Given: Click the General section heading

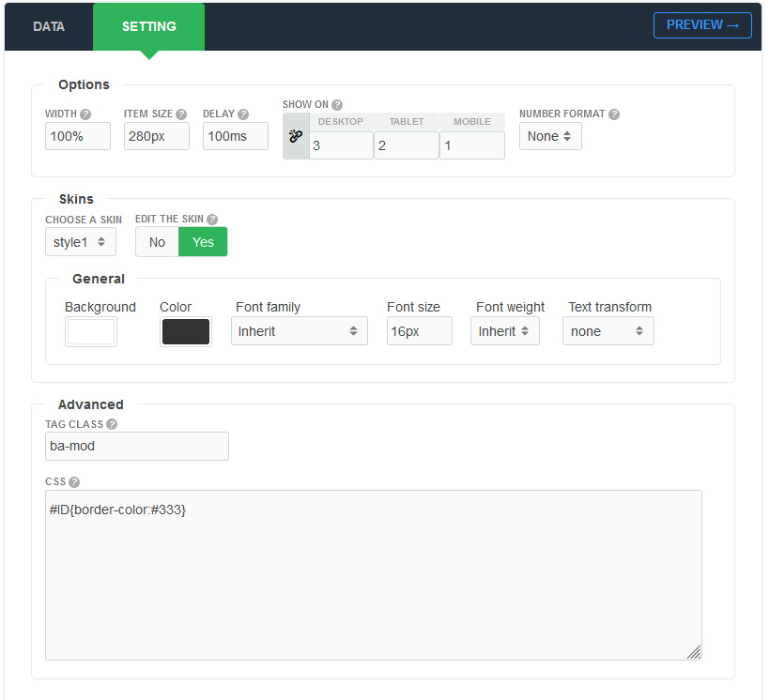Looking at the screenshot, I should tap(99, 279).
